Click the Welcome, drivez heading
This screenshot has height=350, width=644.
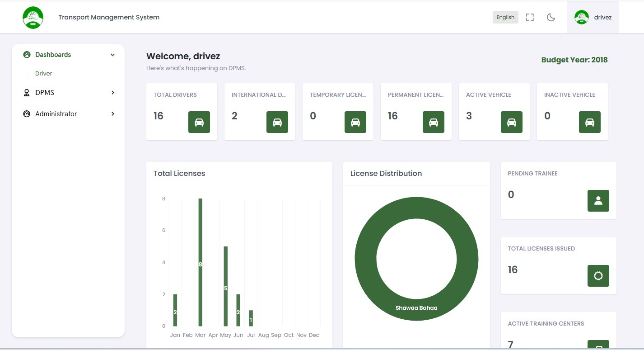183,57
